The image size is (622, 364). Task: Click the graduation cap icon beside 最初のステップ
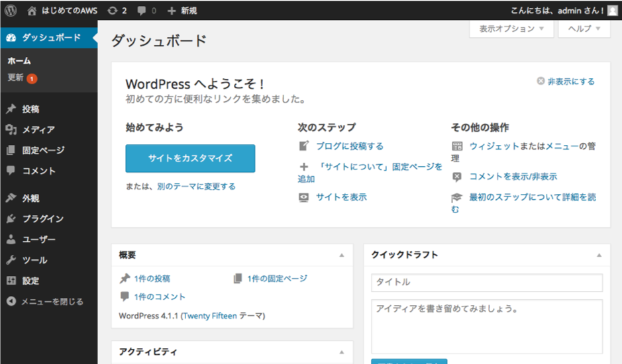click(457, 197)
